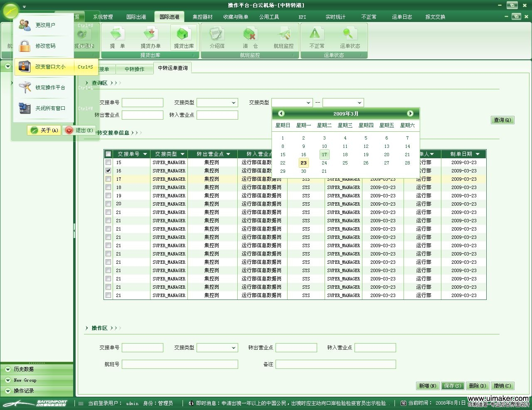Click the 保存(S) button
The width and height of the screenshot is (532, 410).
click(453, 386)
